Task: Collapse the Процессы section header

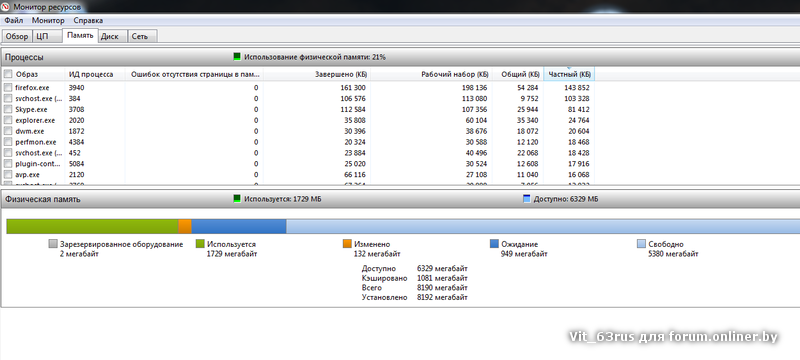Action: 400,57
